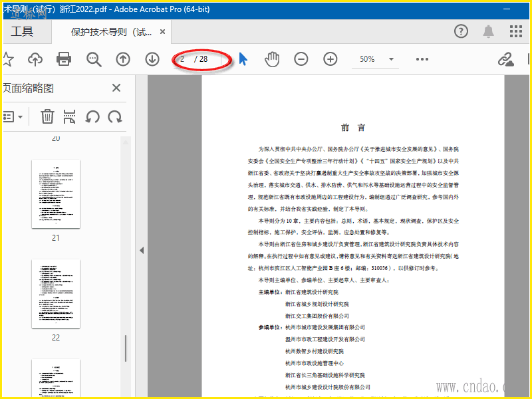
Task: Click the text 杭州数智乡村建设研究院
Action: [315, 351]
